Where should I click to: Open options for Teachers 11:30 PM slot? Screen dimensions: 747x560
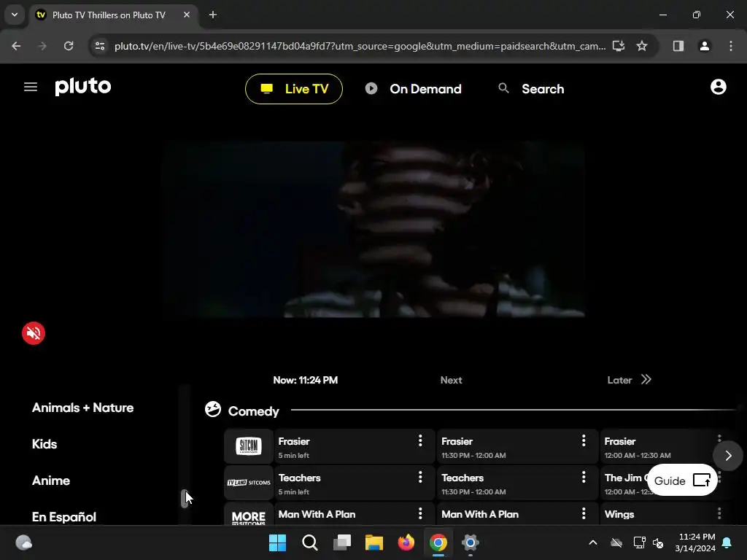coord(584,477)
